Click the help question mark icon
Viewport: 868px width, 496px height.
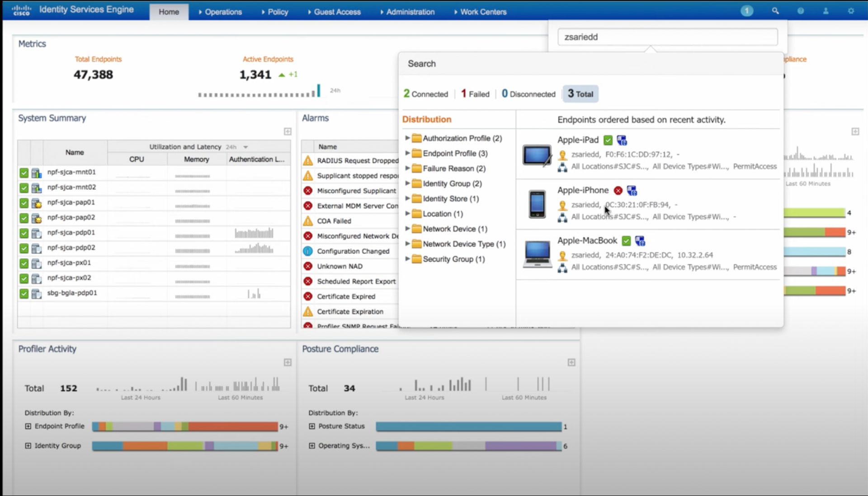(800, 11)
